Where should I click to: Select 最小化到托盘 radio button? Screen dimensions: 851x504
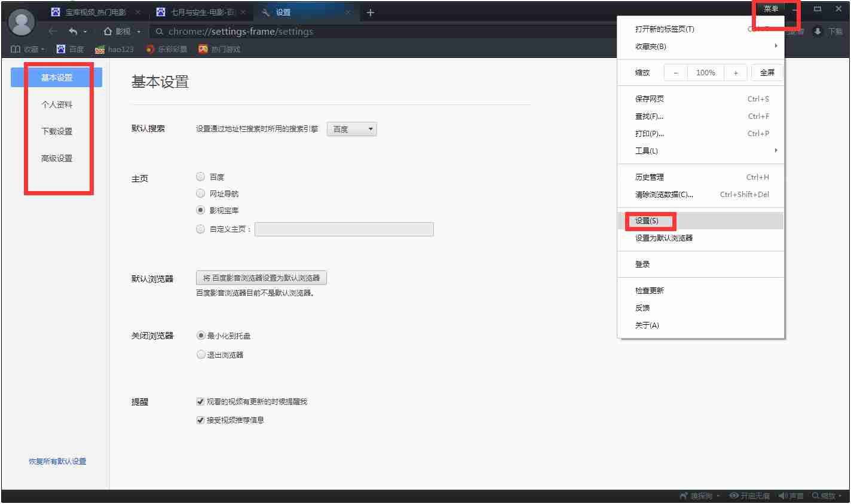point(201,336)
